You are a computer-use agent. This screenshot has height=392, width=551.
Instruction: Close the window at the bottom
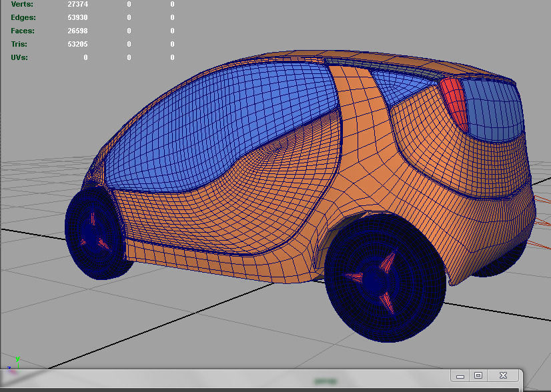click(503, 375)
